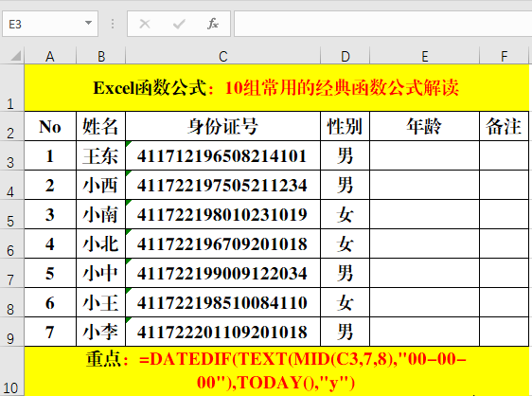532x396 pixels.
Task: Click ID cell 411722199009122034
Action: click(x=222, y=273)
